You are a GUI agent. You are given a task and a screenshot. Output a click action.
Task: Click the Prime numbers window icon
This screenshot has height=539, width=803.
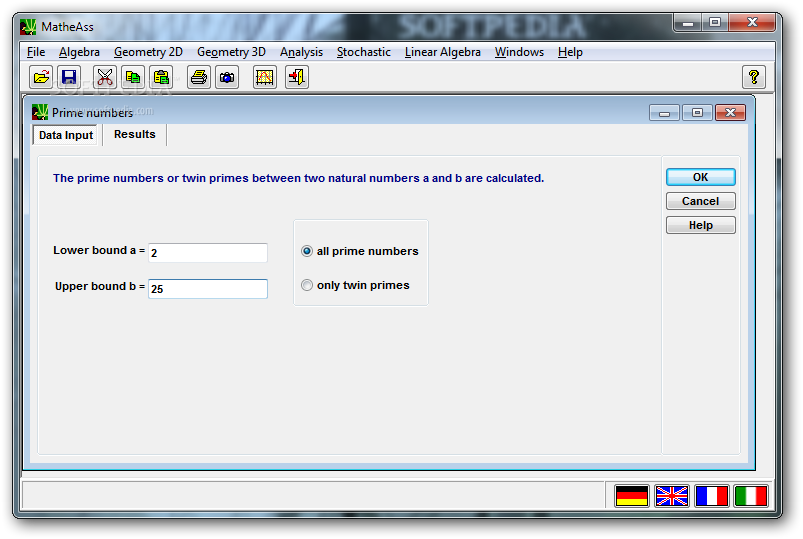40,112
